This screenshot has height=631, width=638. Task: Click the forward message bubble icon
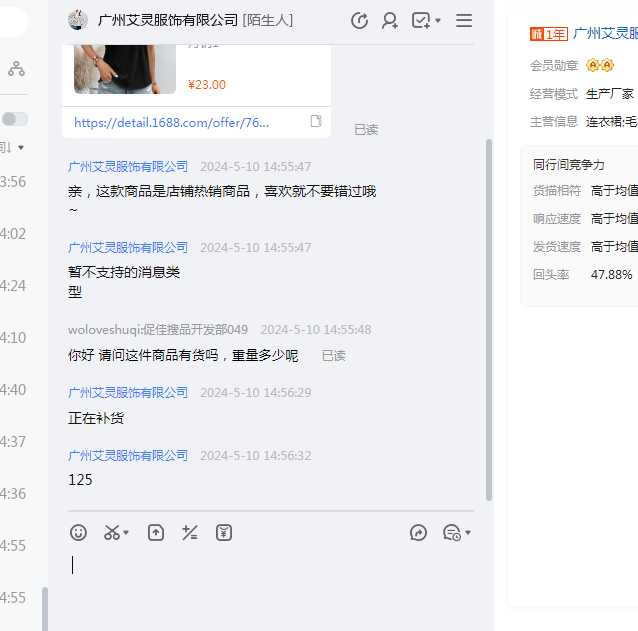pyautogui.click(x=418, y=533)
